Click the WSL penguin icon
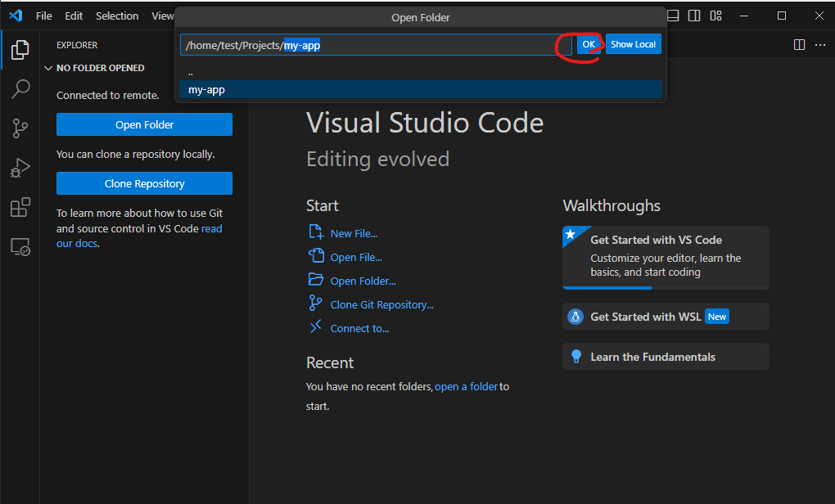Viewport: 835px width, 504px height. coord(575,317)
